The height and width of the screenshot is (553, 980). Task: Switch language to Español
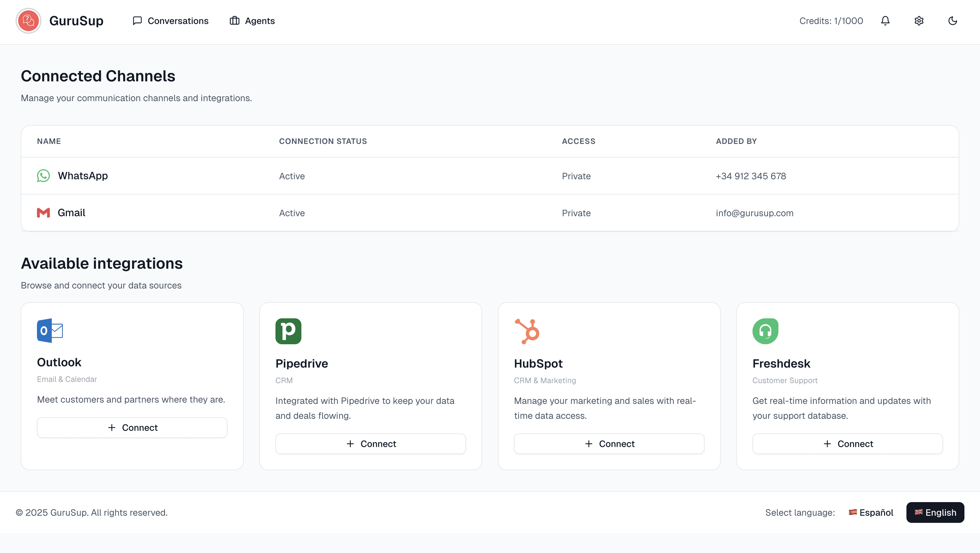pyautogui.click(x=871, y=513)
